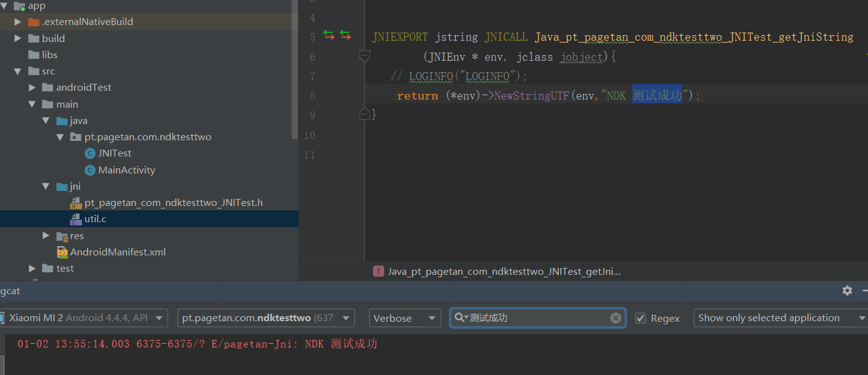Collapse the app module tree node

click(4, 6)
